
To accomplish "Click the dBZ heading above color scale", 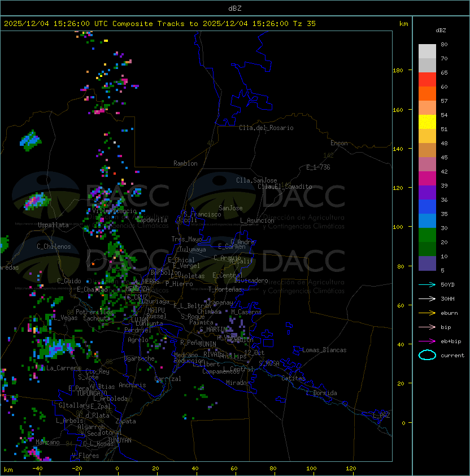I will click(x=441, y=31).
